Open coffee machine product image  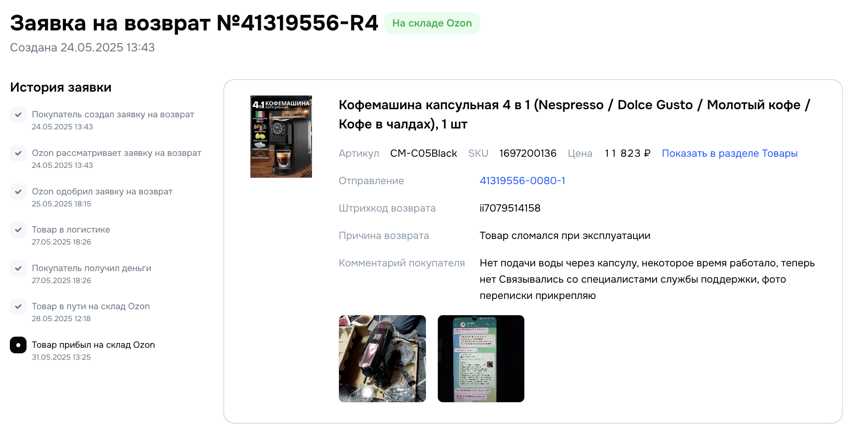pos(281,137)
